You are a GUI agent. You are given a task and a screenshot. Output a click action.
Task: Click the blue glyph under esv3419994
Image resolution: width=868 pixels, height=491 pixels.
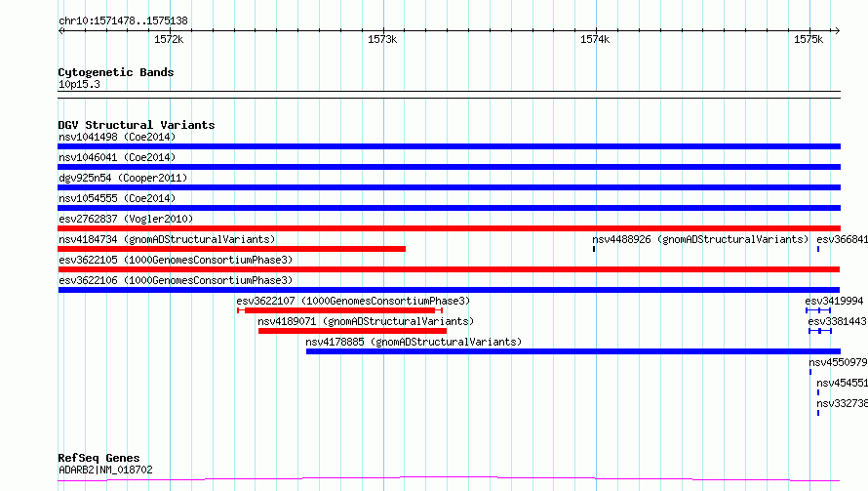coord(818,310)
